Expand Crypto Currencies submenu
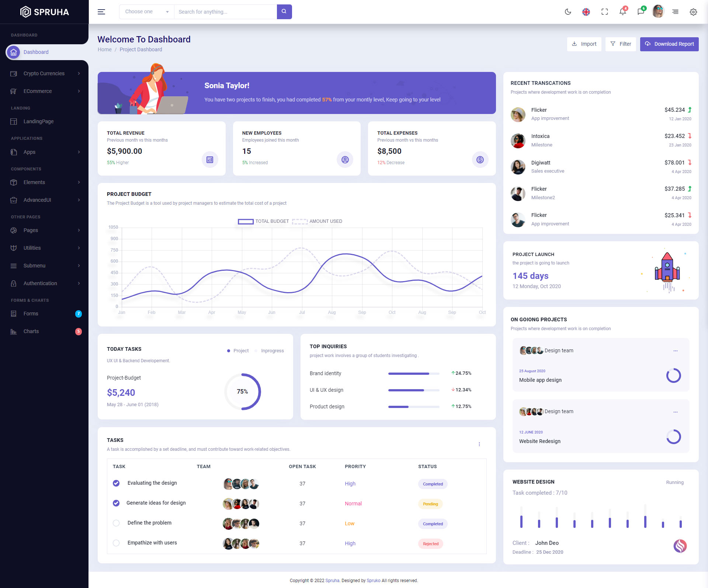The width and height of the screenshot is (708, 588). pyautogui.click(x=44, y=73)
